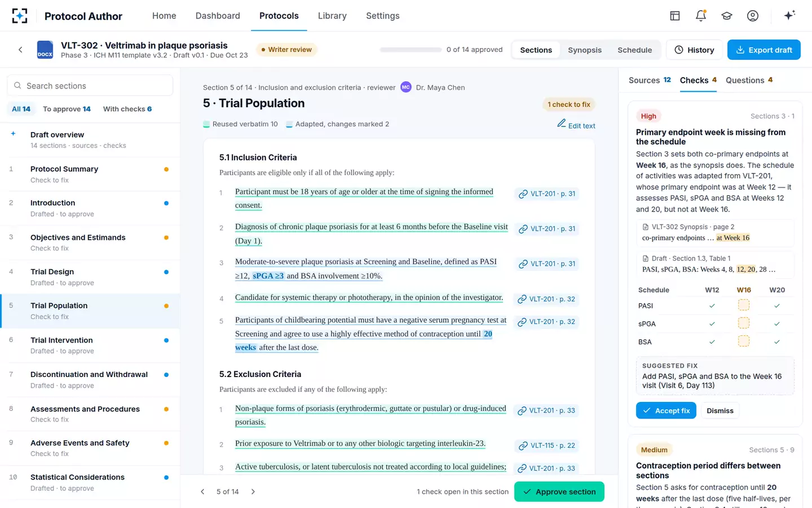Open Library from top navigation

click(x=332, y=16)
